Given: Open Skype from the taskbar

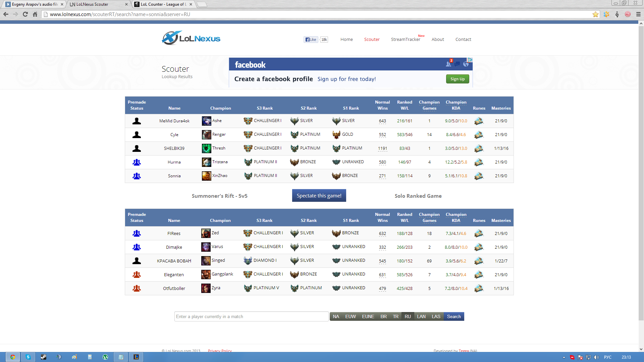Looking at the screenshot, I should [28, 357].
